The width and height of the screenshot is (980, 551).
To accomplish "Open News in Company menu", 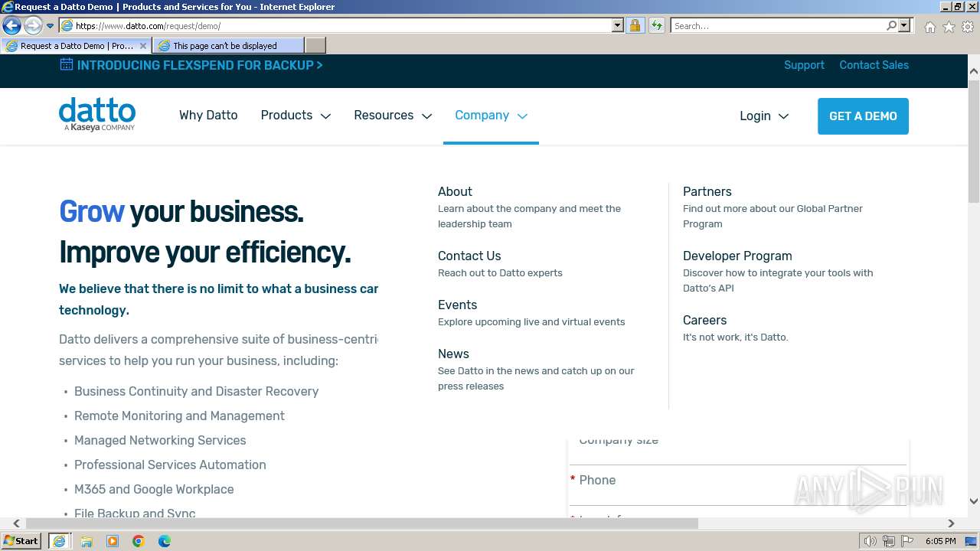I will (453, 354).
